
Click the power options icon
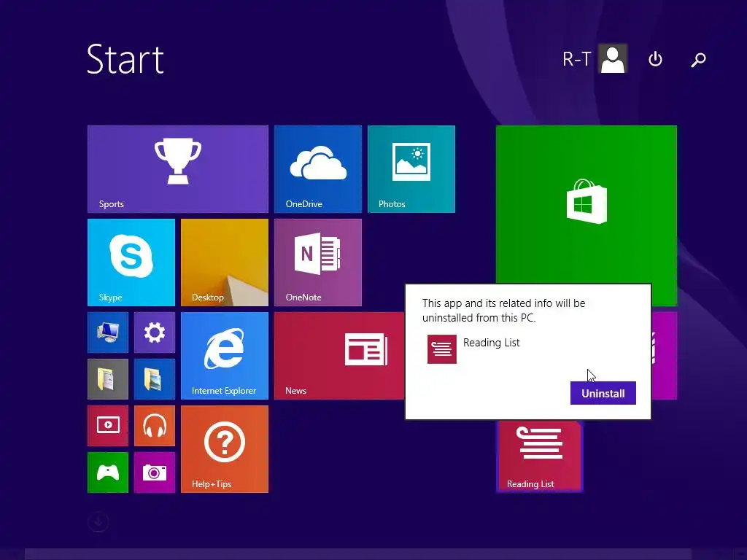656,59
